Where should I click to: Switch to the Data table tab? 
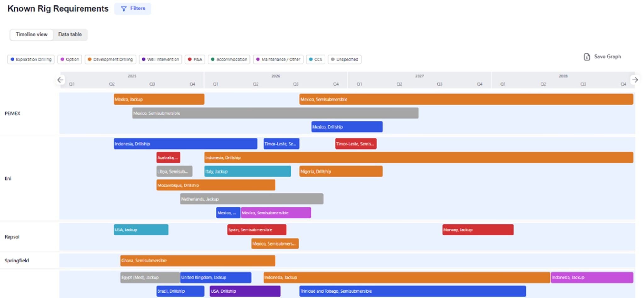pos(70,35)
